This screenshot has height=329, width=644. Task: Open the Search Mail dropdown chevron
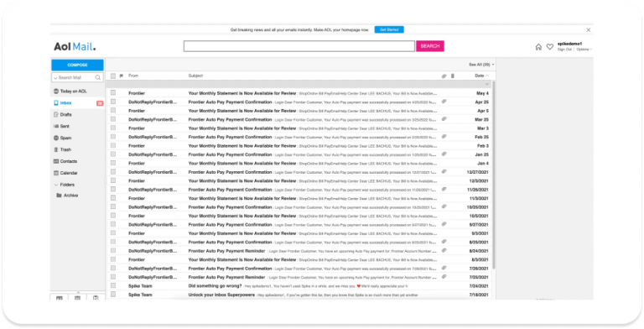click(x=55, y=78)
